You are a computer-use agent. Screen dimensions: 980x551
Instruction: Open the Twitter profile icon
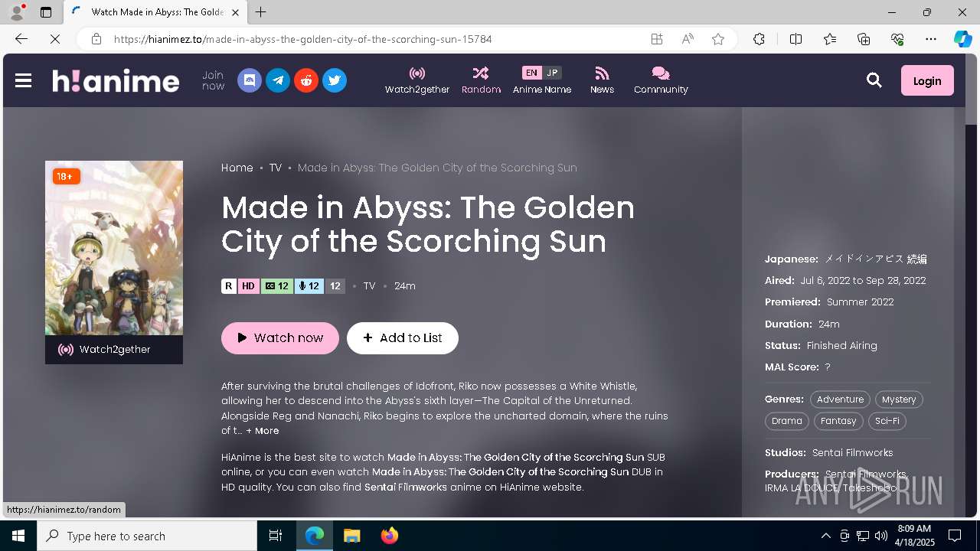(x=335, y=80)
